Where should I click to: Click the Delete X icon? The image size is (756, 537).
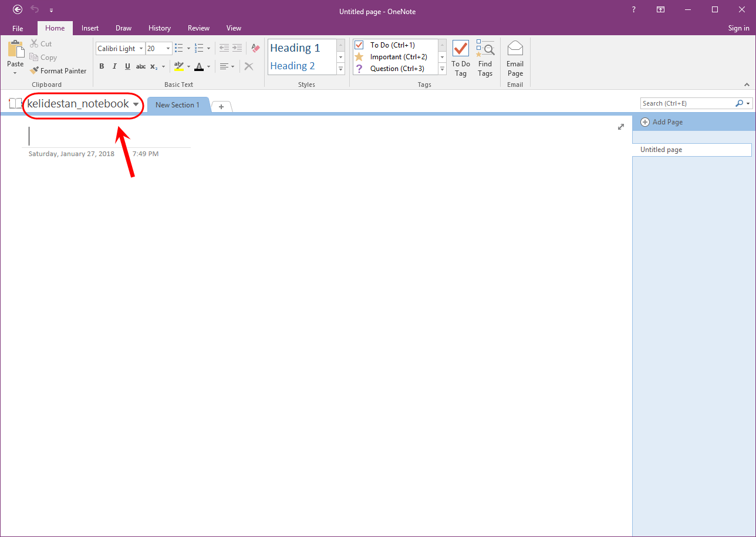point(249,66)
